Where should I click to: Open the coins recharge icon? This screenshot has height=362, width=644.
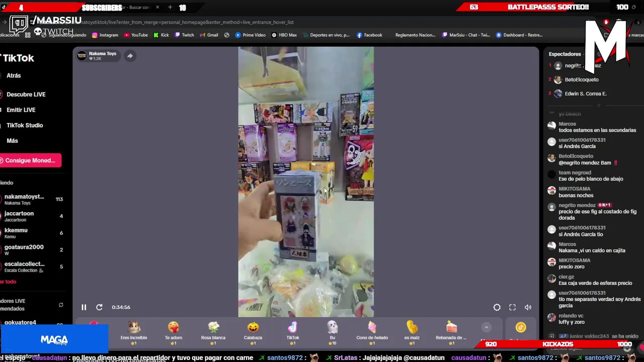click(x=521, y=327)
